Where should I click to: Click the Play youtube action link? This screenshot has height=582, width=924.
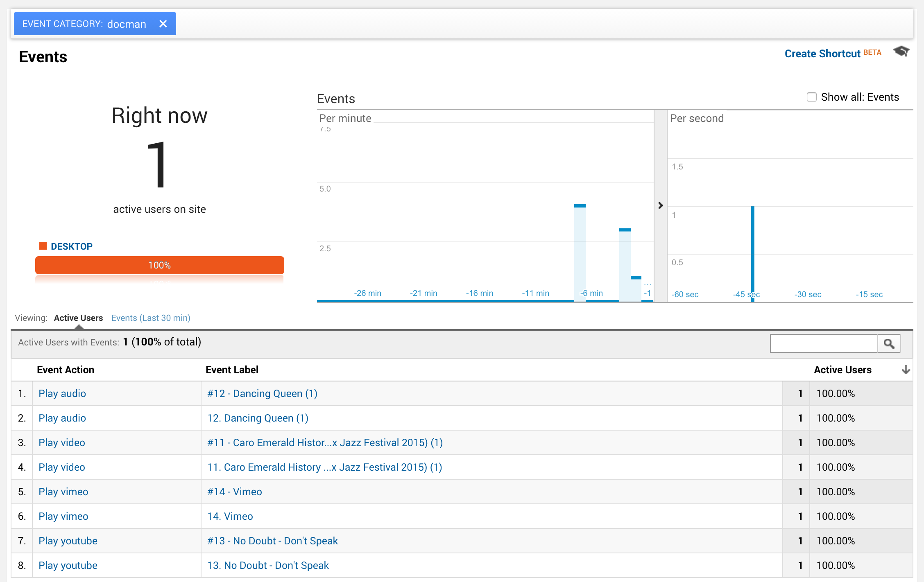point(68,541)
